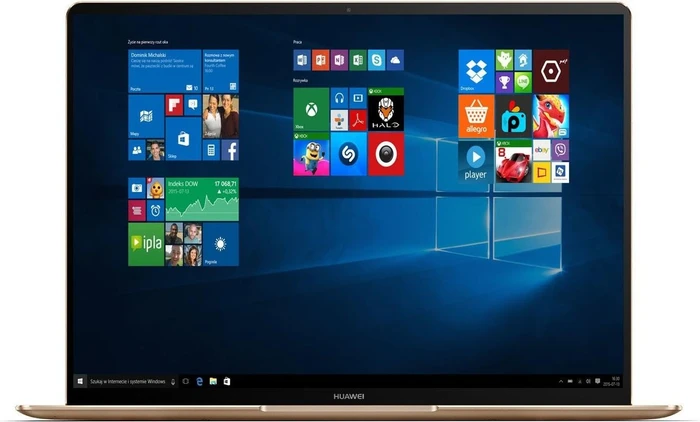
Task: Open the pink news list tile
Action: coord(137,210)
